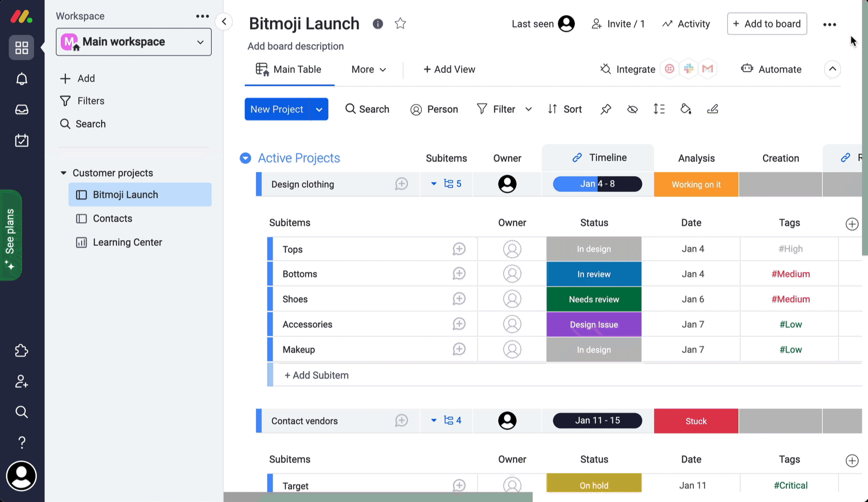Click the row height icon
Screen dimensions: 868x502
point(659,109)
